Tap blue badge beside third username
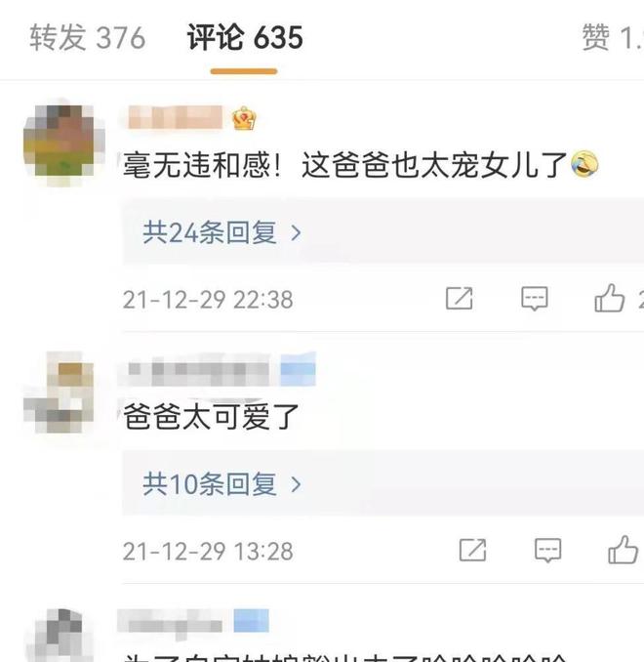The image size is (644, 662). pyautogui.click(x=252, y=621)
